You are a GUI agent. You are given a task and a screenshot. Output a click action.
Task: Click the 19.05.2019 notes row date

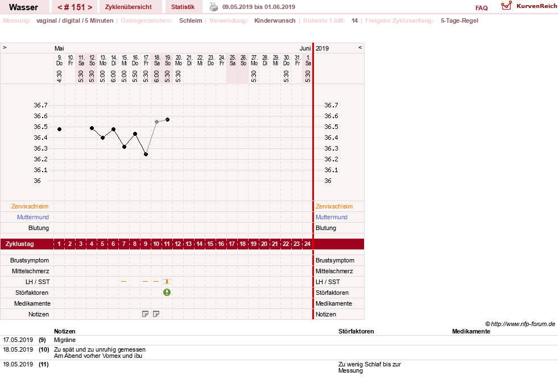coord(18,364)
